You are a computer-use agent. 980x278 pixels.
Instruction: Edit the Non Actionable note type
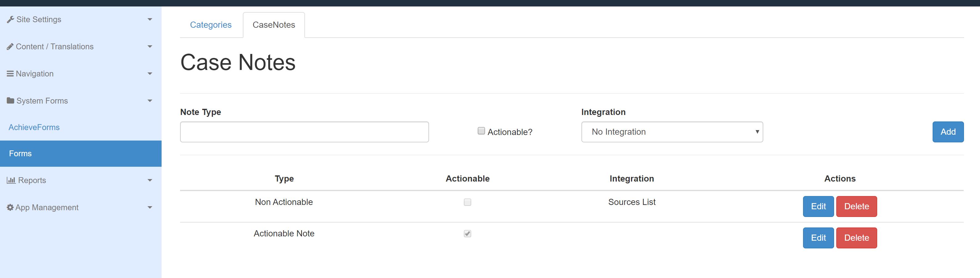(x=818, y=206)
